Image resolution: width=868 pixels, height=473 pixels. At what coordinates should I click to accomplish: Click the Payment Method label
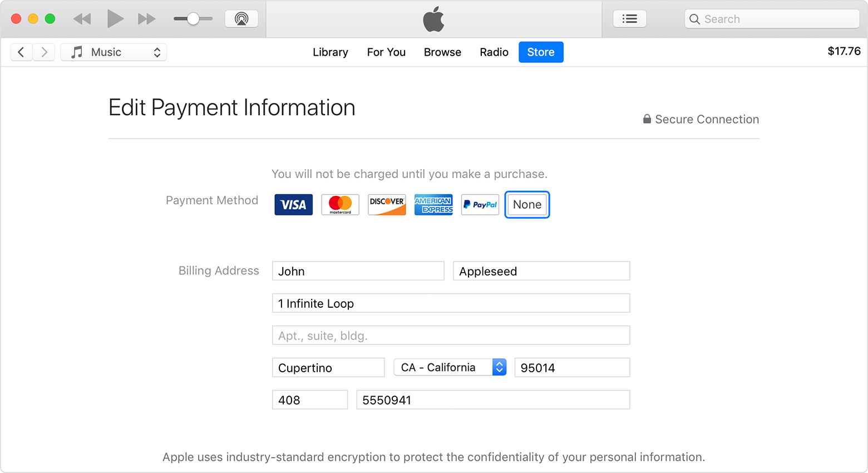212,200
